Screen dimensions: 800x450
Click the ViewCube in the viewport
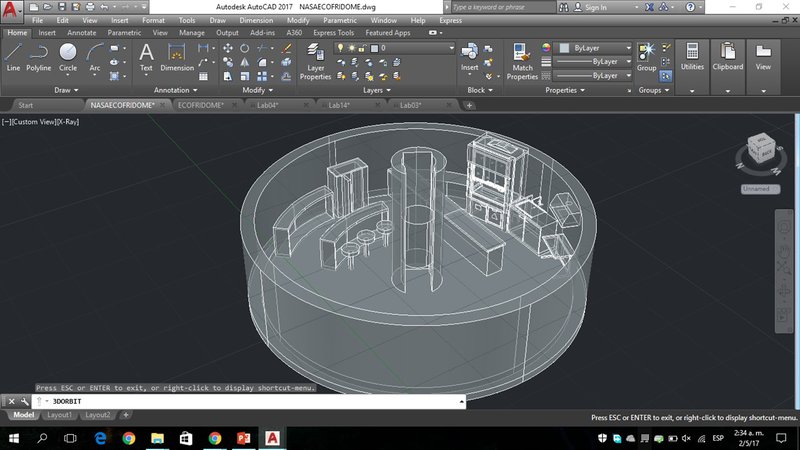(759, 151)
